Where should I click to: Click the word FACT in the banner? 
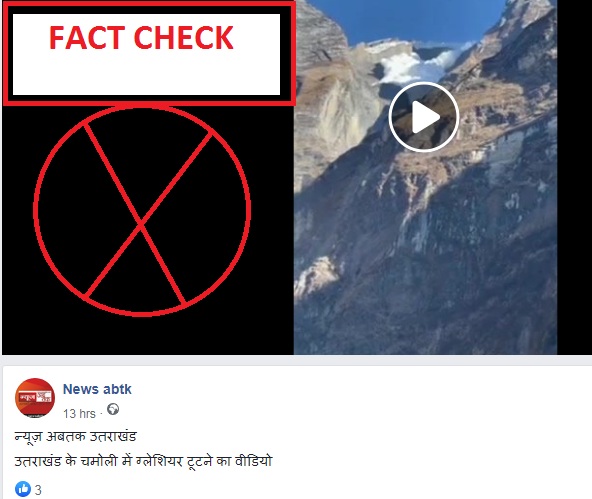click(87, 38)
